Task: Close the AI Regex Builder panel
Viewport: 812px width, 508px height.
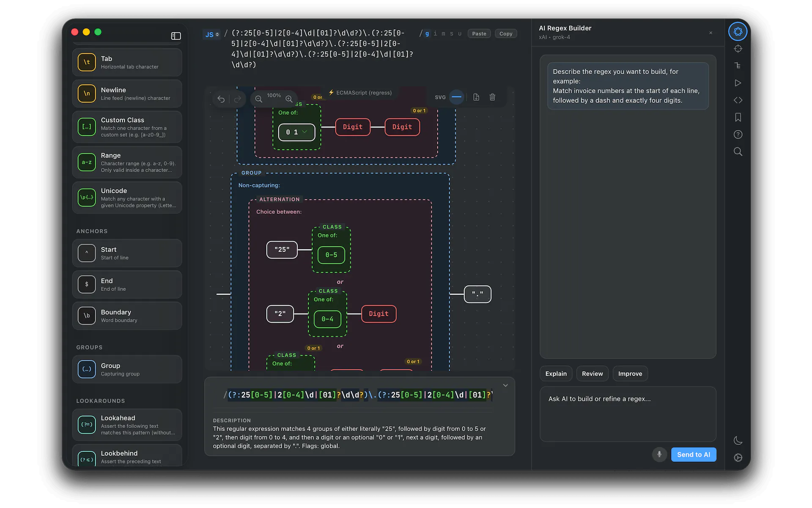Action: [x=711, y=33]
